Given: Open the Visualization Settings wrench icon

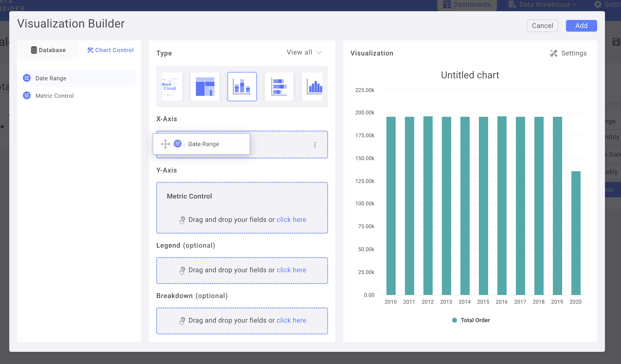Looking at the screenshot, I should [x=554, y=53].
